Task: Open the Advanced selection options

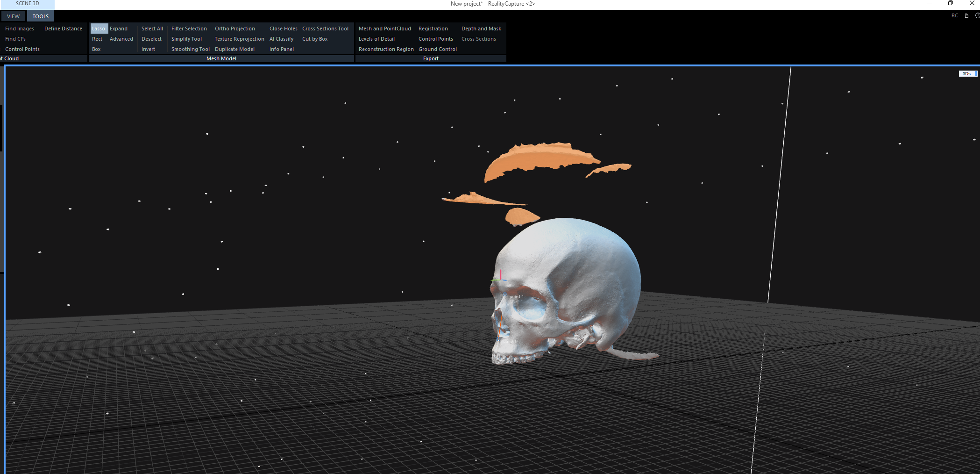Action: point(121,39)
